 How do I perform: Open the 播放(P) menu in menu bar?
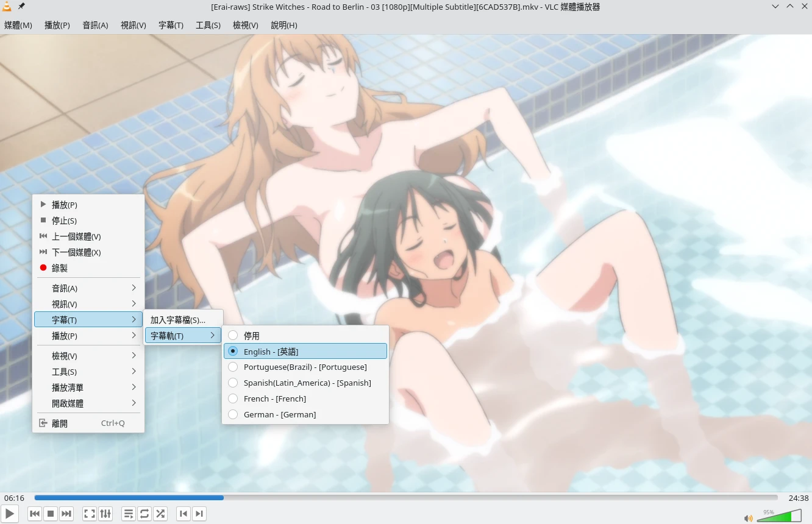[x=57, y=25]
